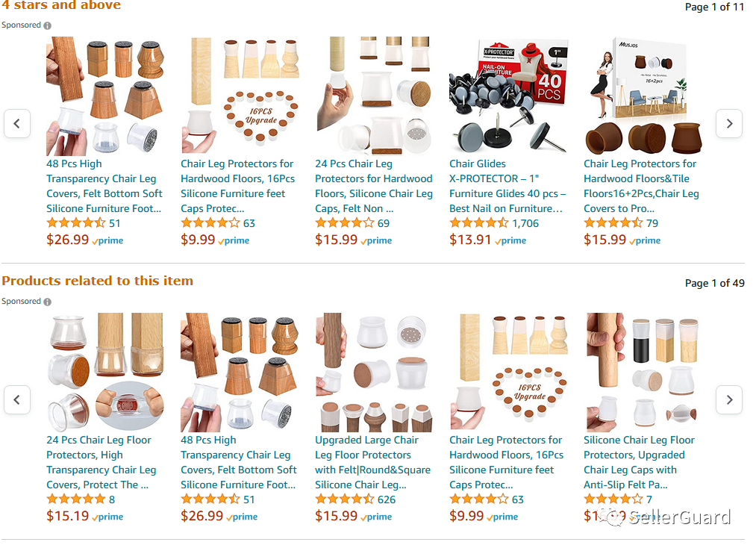
Task: Click the 40 PCS X-PROTECTOR product image
Action: (x=509, y=96)
